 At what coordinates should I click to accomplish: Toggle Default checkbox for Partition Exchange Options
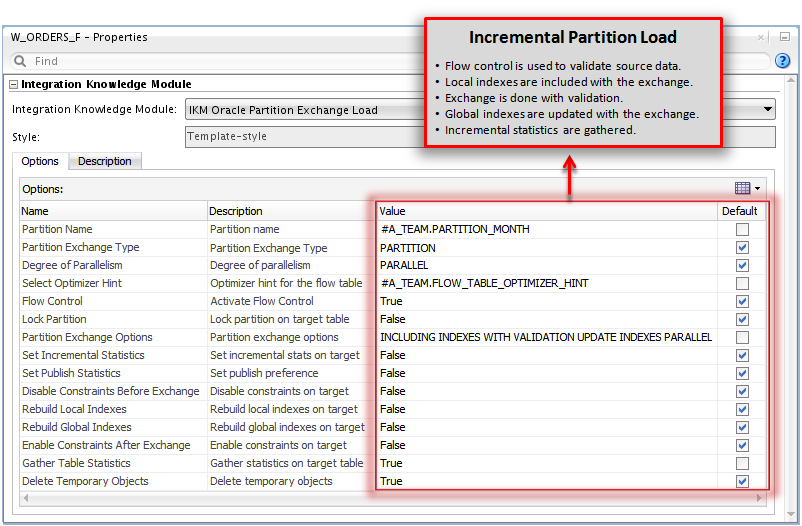point(742,337)
